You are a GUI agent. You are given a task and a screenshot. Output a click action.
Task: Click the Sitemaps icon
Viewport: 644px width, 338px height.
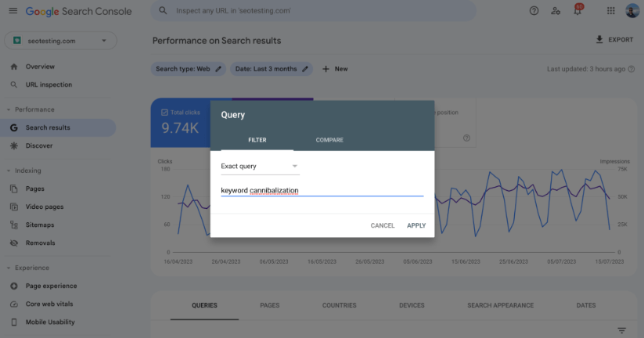coord(14,225)
